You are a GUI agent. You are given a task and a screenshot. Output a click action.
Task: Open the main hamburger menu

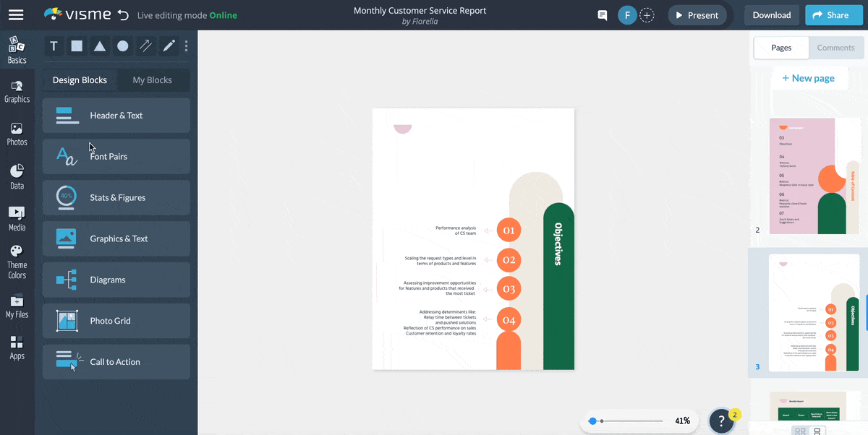16,14
